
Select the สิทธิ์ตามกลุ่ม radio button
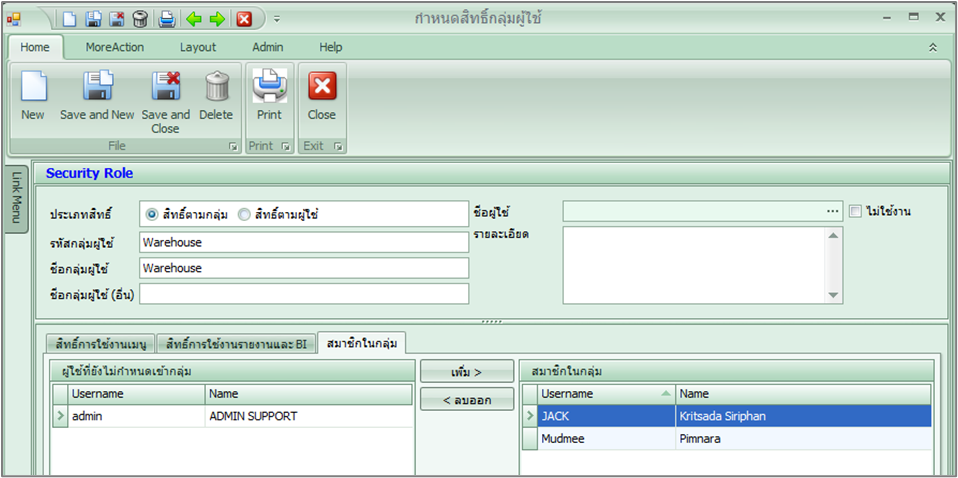point(152,214)
